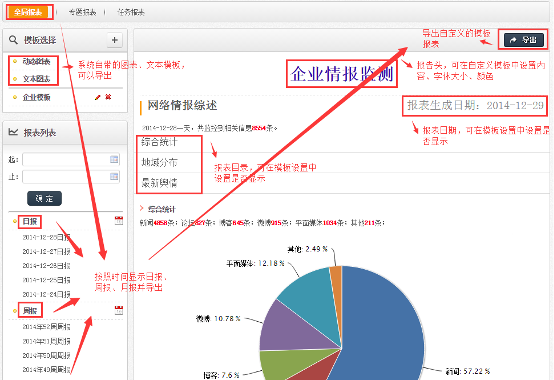Click the magnifier icon beside 模板选择
This screenshot has height=380, width=554.
pyautogui.click(x=13, y=40)
